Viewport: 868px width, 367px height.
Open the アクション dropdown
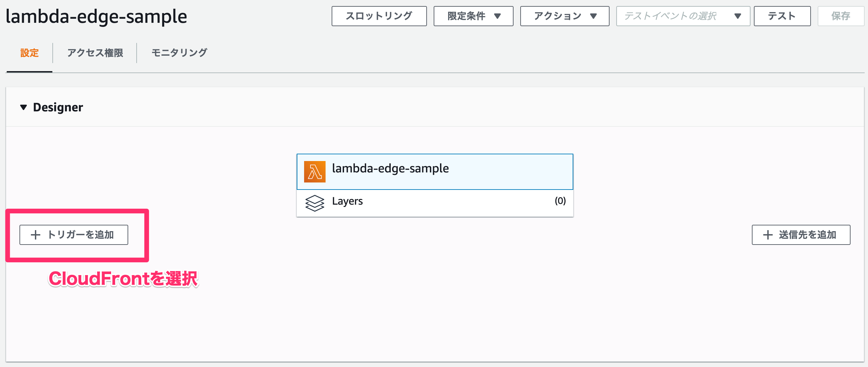point(565,16)
